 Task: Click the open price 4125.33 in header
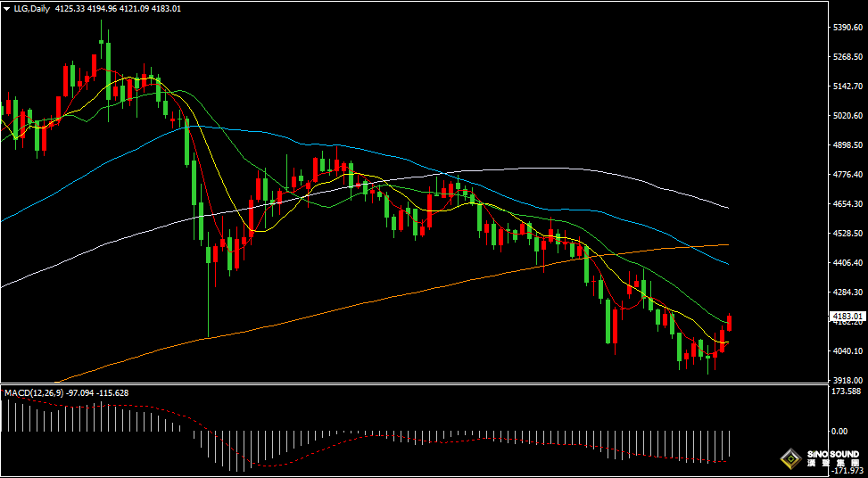70,8
